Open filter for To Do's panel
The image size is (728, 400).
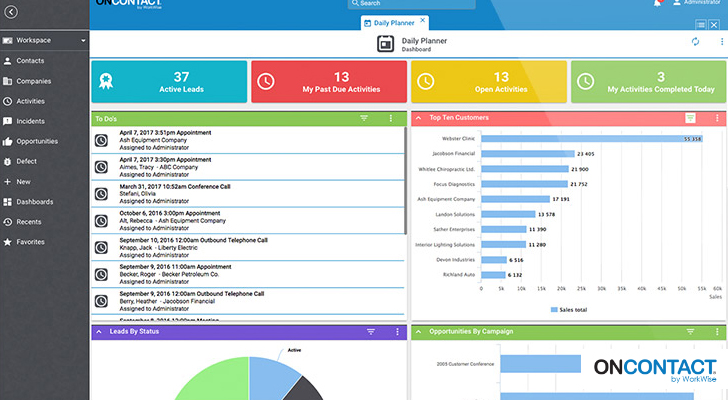tap(364, 118)
